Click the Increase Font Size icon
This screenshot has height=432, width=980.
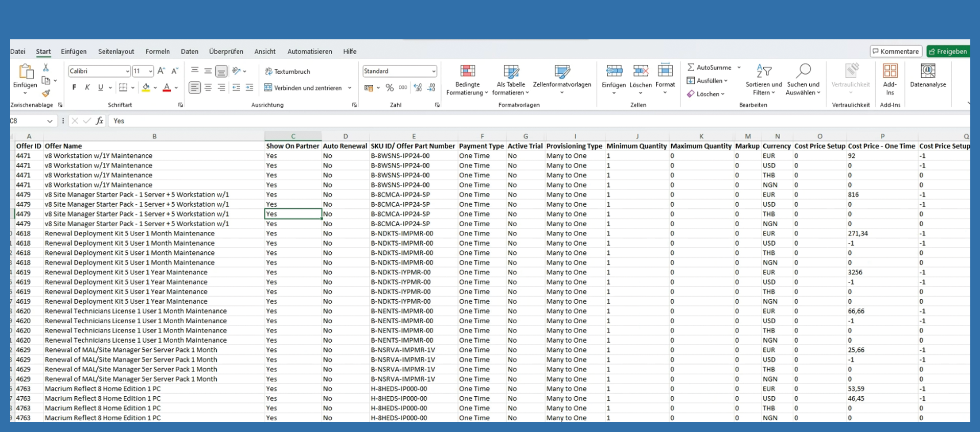(161, 71)
